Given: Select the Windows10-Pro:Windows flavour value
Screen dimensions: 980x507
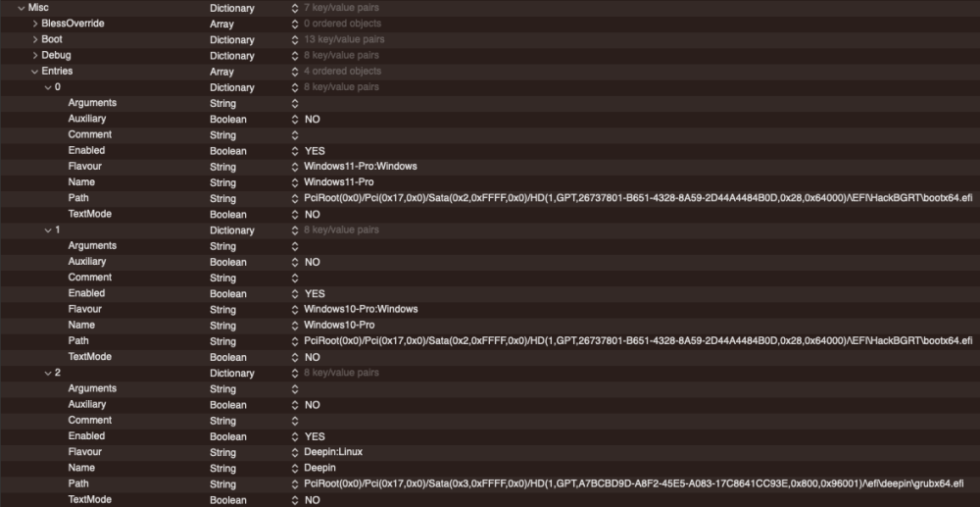Looking at the screenshot, I should coord(361,309).
